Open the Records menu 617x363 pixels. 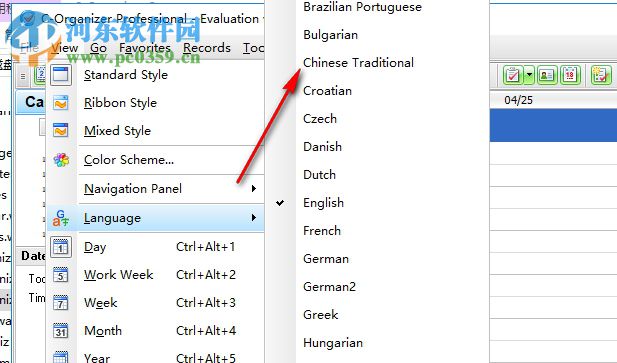coord(207,48)
